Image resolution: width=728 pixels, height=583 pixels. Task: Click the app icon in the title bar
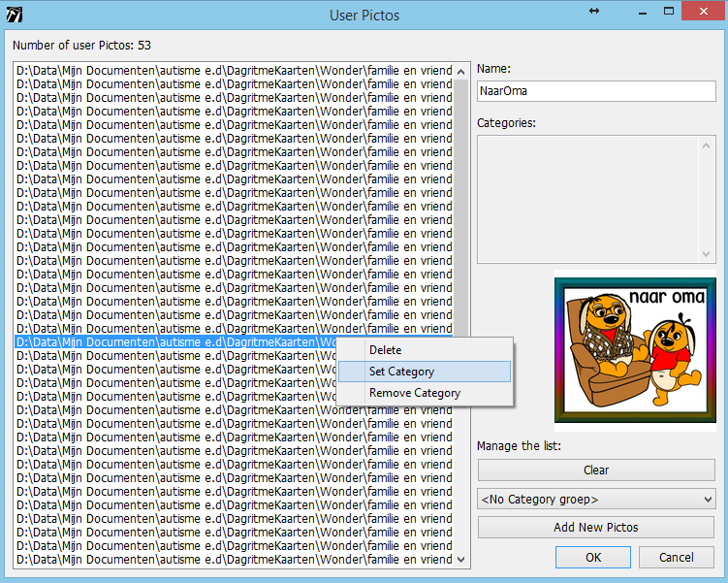point(14,15)
